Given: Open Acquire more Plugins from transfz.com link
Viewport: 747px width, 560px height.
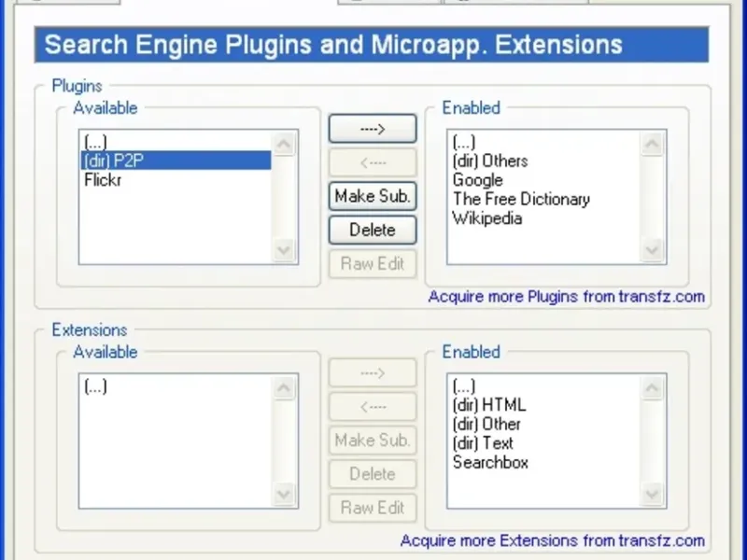Looking at the screenshot, I should point(566,297).
